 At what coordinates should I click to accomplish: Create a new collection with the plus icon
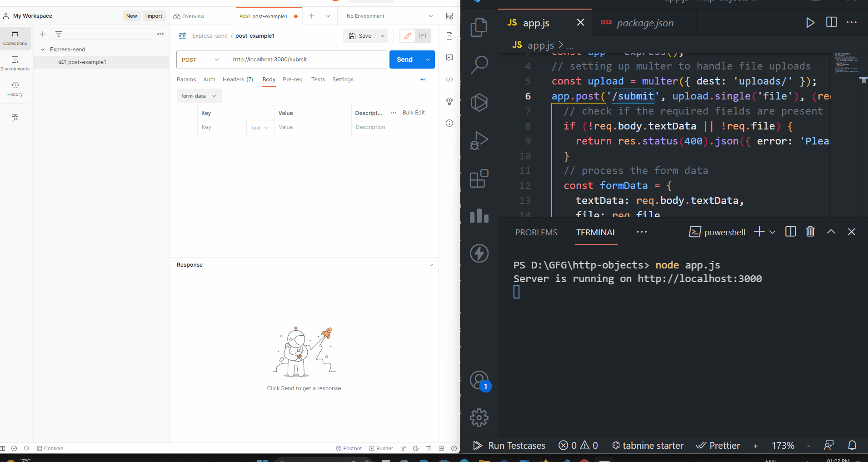pyautogui.click(x=43, y=34)
